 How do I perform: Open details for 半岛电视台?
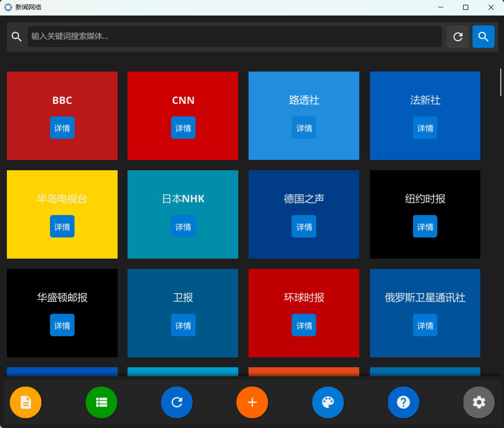62,226
